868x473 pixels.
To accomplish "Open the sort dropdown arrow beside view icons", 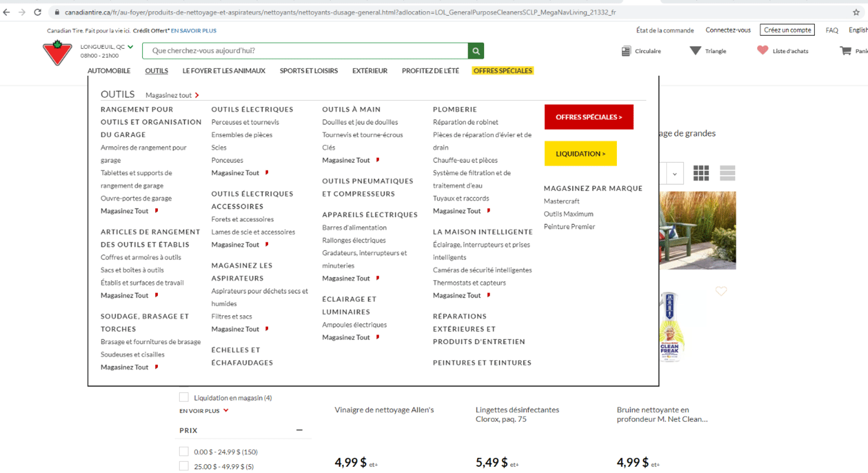I will [x=674, y=174].
